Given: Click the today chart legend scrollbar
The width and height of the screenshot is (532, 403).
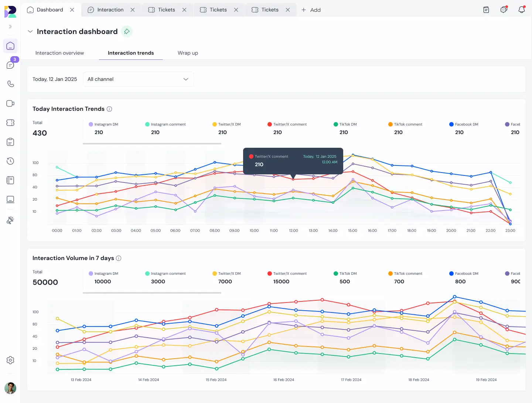Looking at the screenshot, I should [152, 144].
